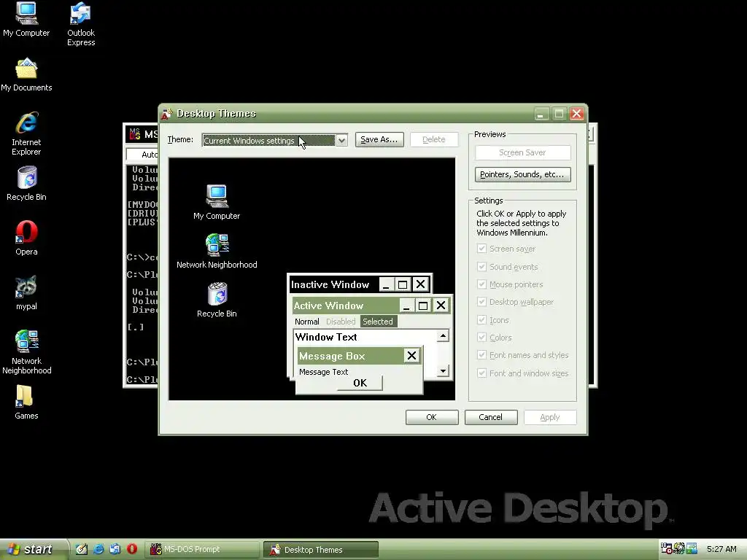The image size is (747, 560).
Task: Click the Desktop Themes title bar icon
Action: [x=167, y=114]
